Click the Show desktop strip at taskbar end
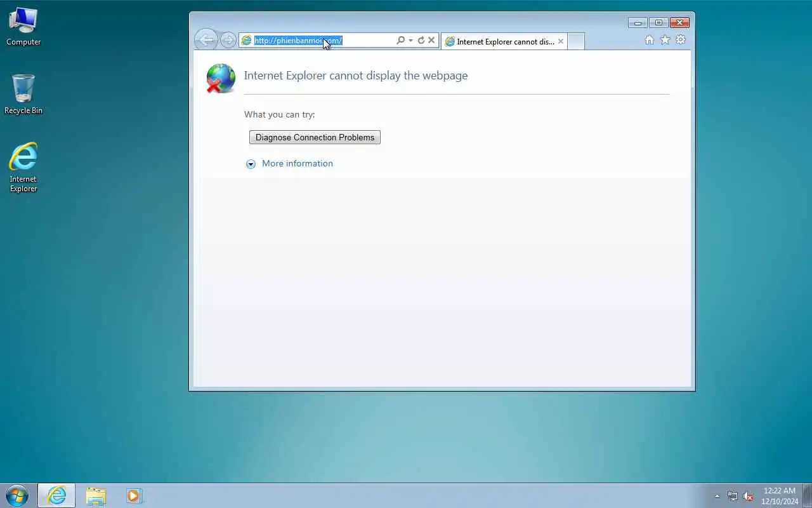This screenshot has width=812, height=508. click(808, 495)
